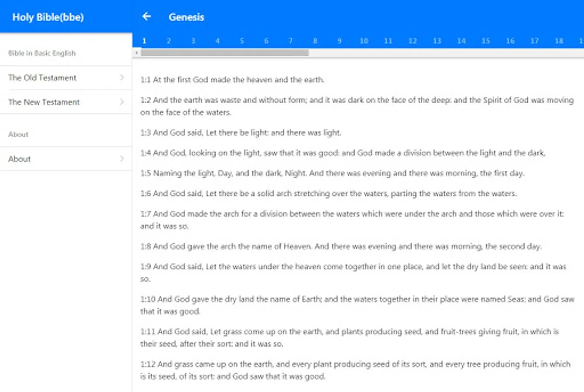Click the horizontal scrollbar thumb
The height and width of the screenshot is (392, 584).
pos(224,52)
